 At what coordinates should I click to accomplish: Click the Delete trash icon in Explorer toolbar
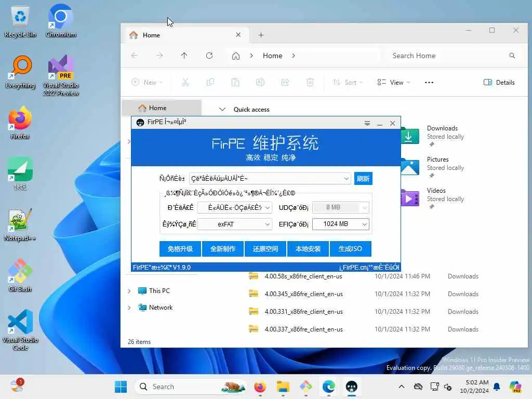click(x=310, y=82)
